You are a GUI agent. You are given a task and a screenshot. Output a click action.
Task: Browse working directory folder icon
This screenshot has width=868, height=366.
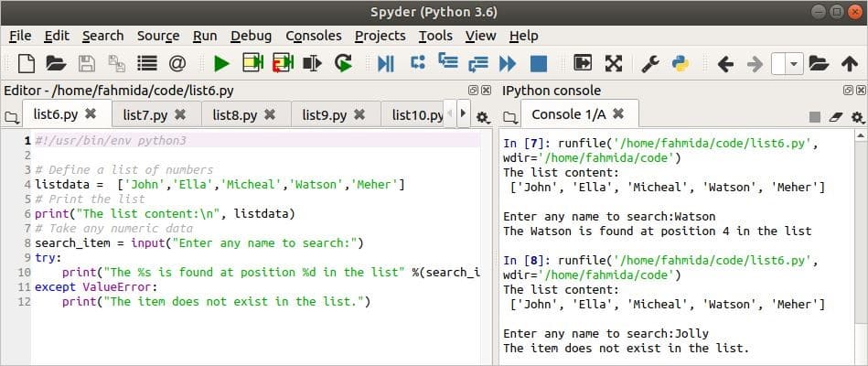tap(819, 64)
